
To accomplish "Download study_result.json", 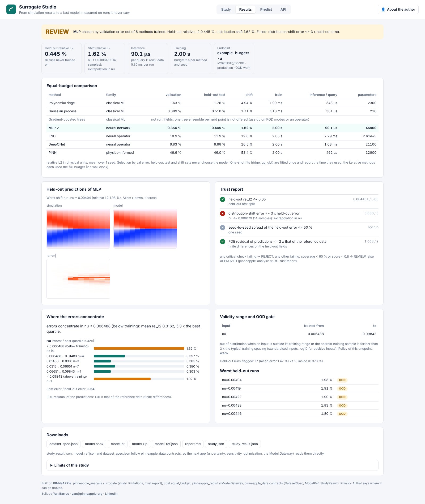I will 245,444.
